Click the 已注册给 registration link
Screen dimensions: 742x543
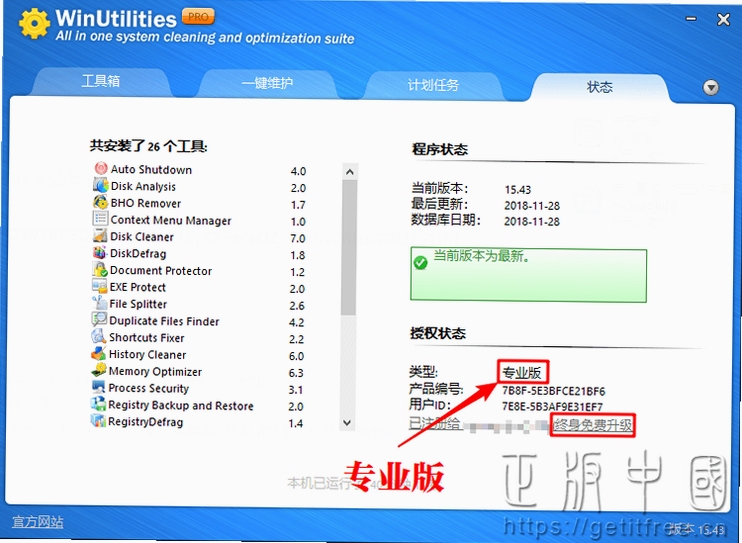click(x=435, y=423)
